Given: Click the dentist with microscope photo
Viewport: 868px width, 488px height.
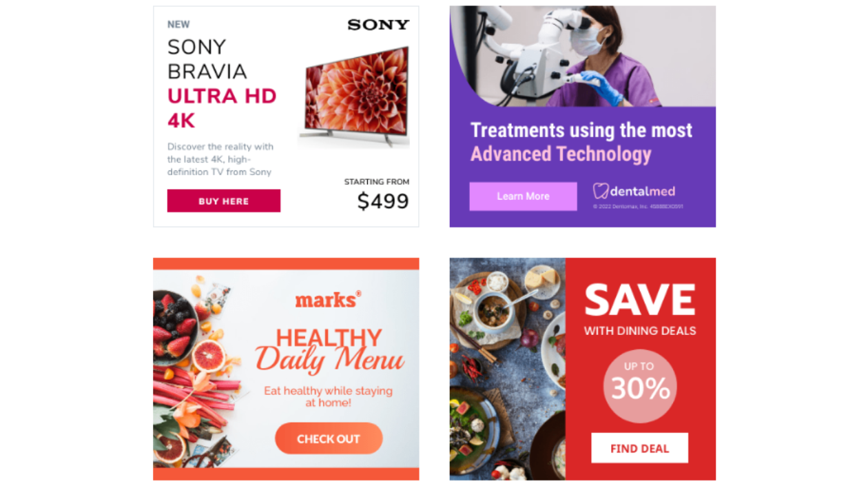Looking at the screenshot, I should pos(583,56).
